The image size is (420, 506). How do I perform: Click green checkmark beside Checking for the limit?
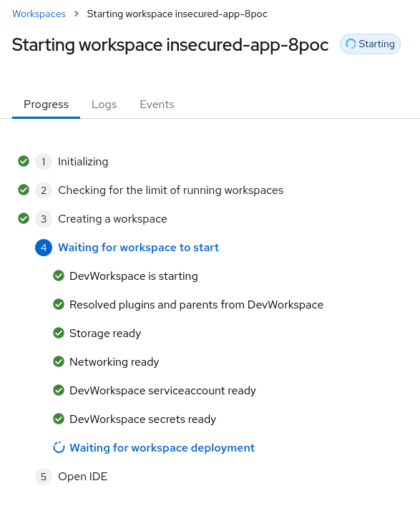24,190
